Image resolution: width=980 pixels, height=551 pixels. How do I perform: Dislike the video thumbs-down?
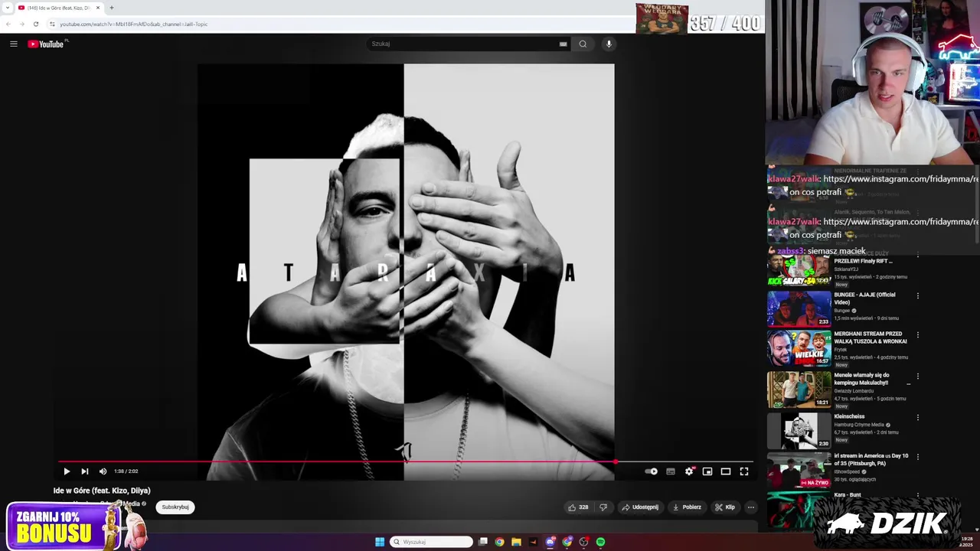pos(603,507)
